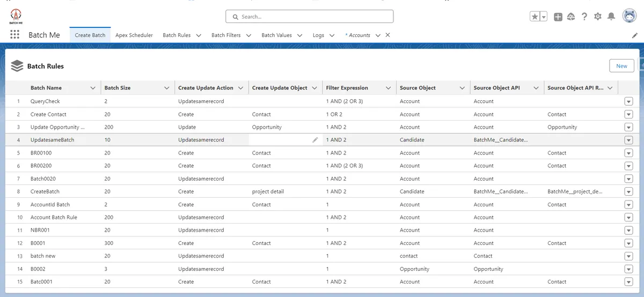Click the Batch Rules stack icon
The image size is (644, 297).
coord(17,65)
